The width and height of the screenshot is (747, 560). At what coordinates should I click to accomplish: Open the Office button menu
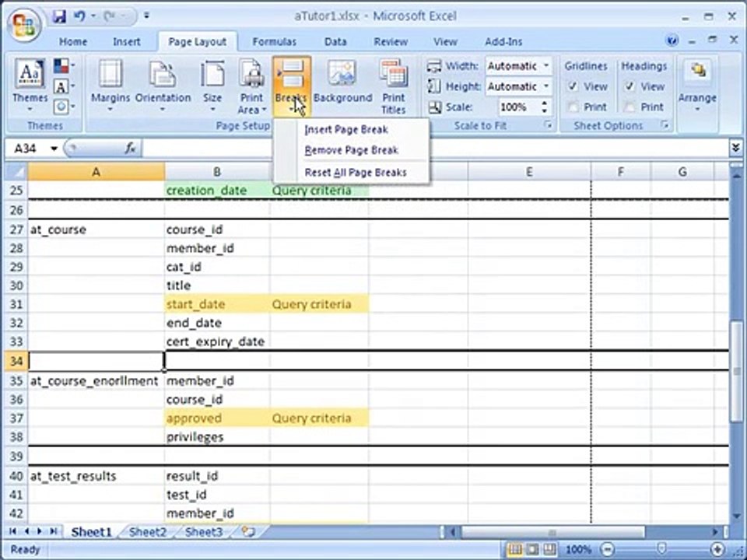click(25, 25)
